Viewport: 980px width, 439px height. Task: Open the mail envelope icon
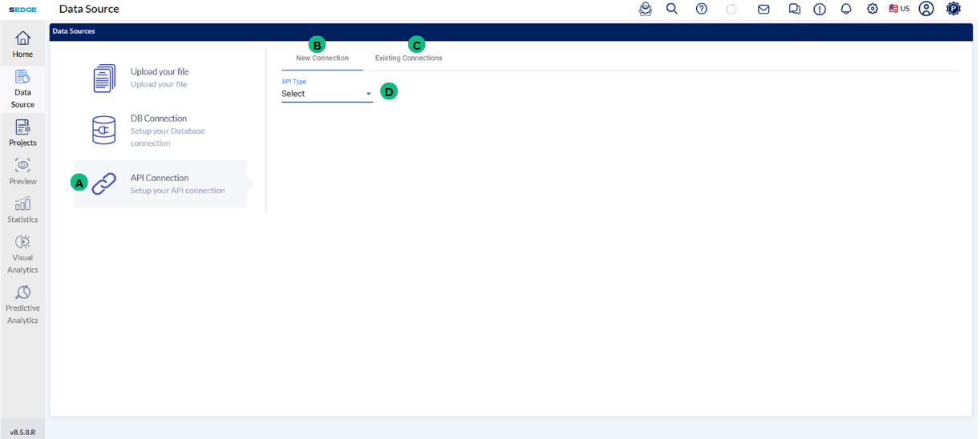pyautogui.click(x=763, y=10)
